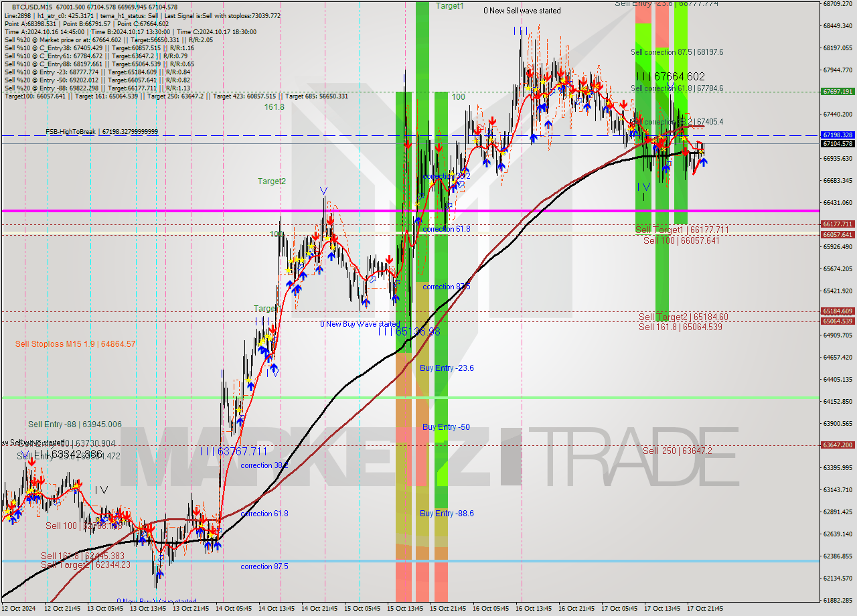The width and height of the screenshot is (857, 616).
Task: Click the 'Buy Entry -88.6' label
Action: [x=447, y=514]
